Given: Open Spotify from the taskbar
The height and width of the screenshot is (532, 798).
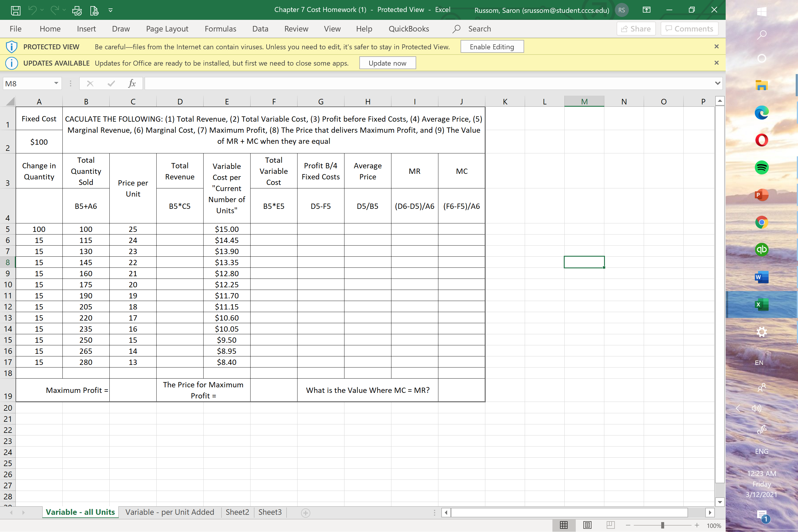Looking at the screenshot, I should [x=761, y=167].
